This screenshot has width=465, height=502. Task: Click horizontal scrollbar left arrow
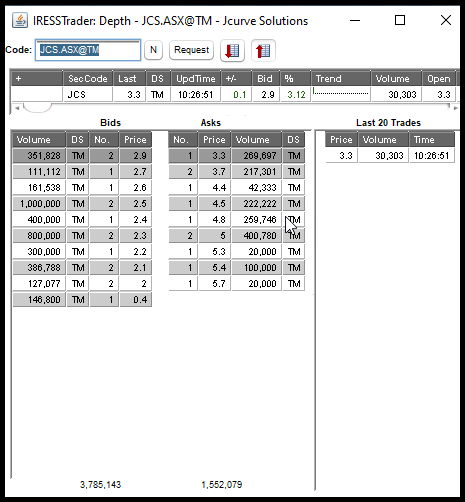(x=17, y=108)
